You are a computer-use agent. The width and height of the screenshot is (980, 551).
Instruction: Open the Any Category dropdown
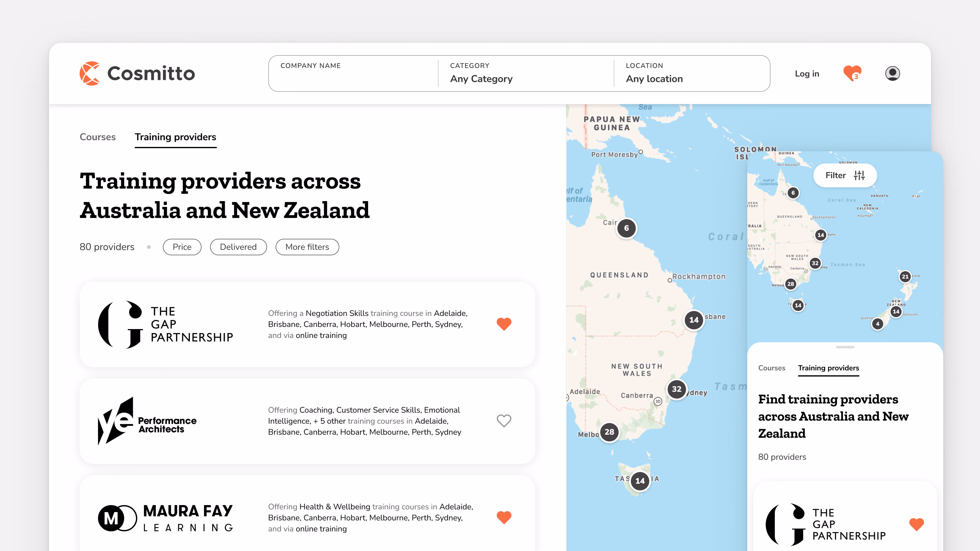click(x=481, y=79)
